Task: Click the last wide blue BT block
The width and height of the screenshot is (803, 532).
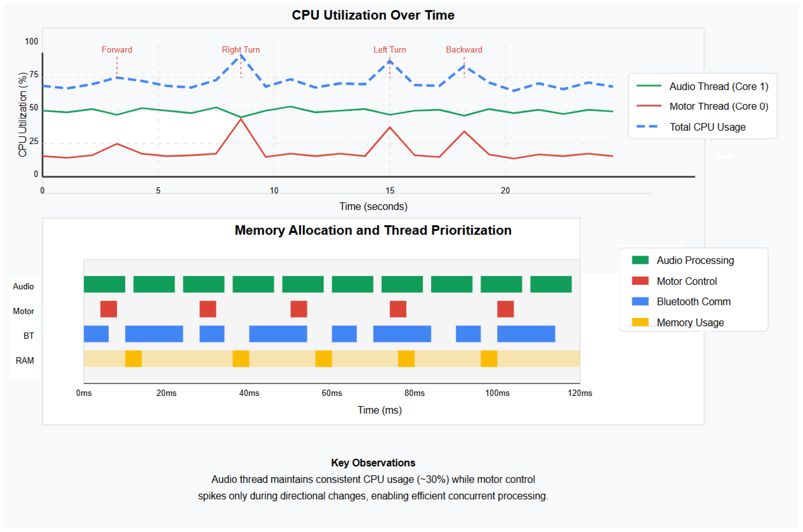Action: tap(526, 334)
